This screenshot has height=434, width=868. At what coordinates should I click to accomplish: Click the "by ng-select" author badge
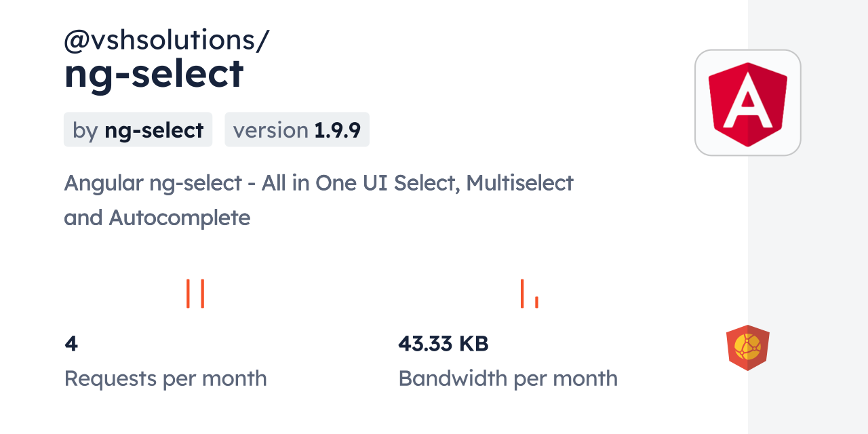[x=138, y=130]
